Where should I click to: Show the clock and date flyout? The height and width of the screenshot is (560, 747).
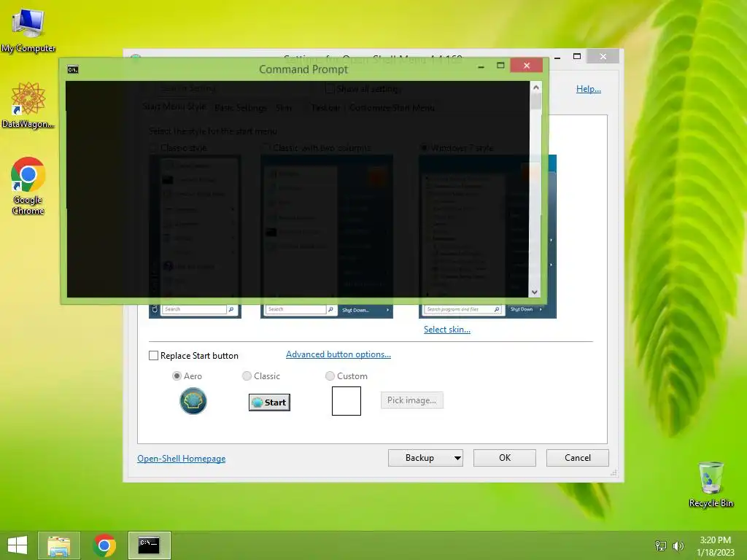tap(715, 546)
